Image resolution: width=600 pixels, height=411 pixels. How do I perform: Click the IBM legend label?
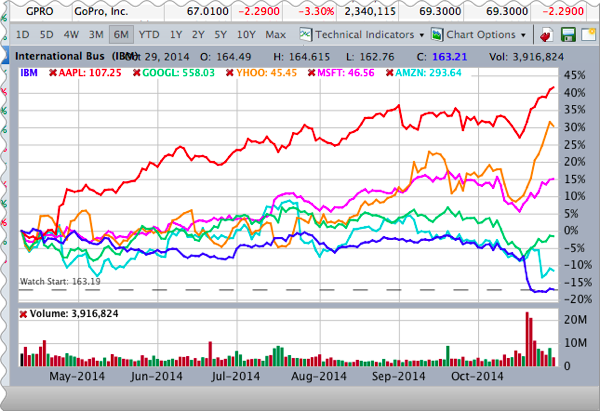click(29, 73)
